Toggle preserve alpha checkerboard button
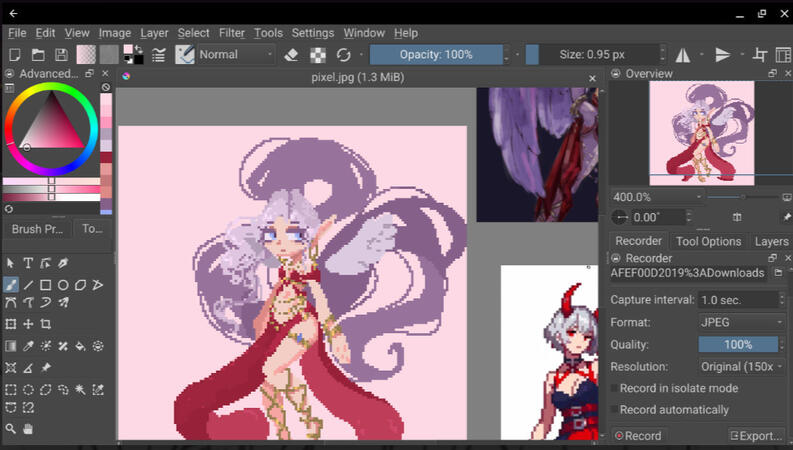This screenshot has height=450, width=793. coord(318,55)
